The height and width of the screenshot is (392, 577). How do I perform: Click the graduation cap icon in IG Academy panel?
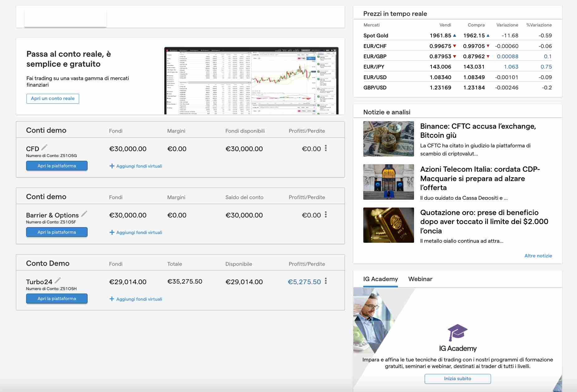[457, 332]
